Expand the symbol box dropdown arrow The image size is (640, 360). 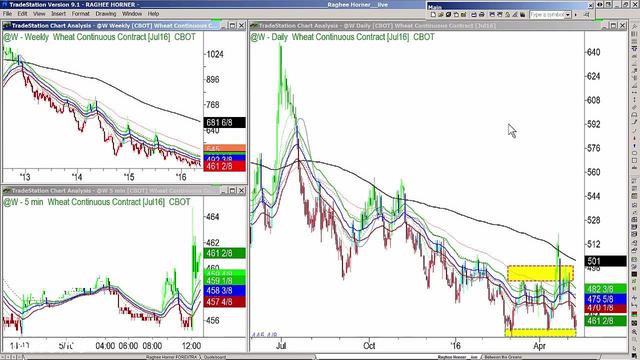point(568,14)
